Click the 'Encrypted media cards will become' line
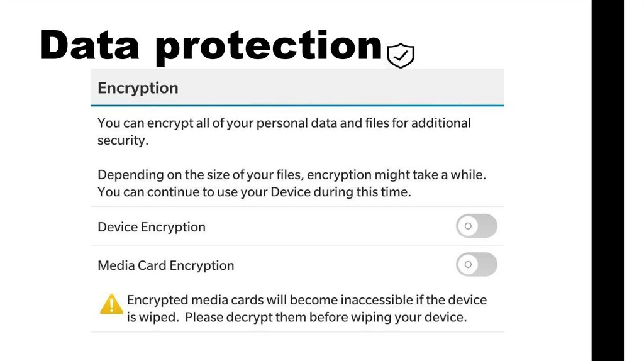 point(307,300)
